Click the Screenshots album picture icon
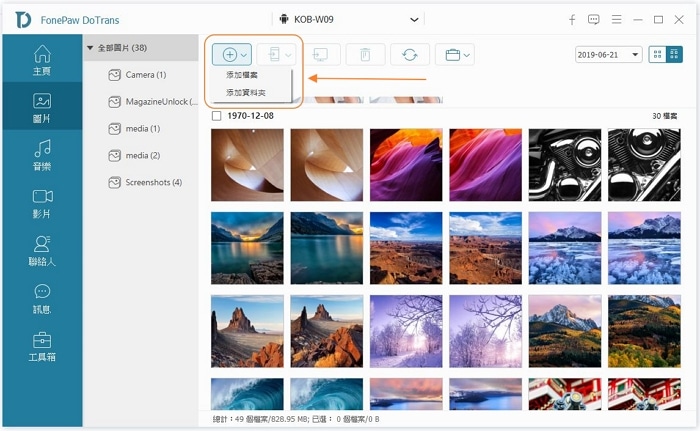 pyautogui.click(x=115, y=182)
